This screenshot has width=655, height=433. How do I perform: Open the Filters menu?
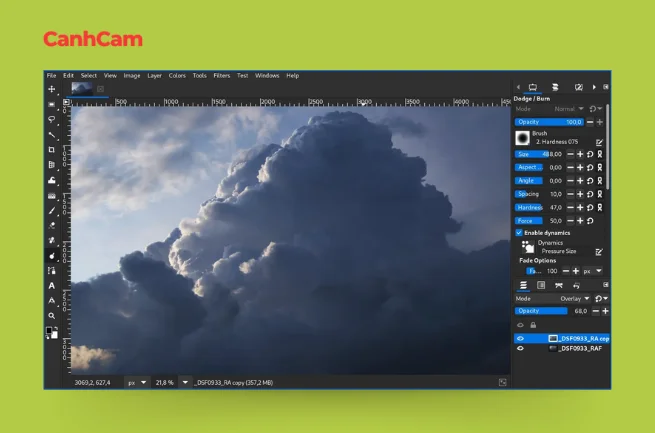tap(221, 75)
